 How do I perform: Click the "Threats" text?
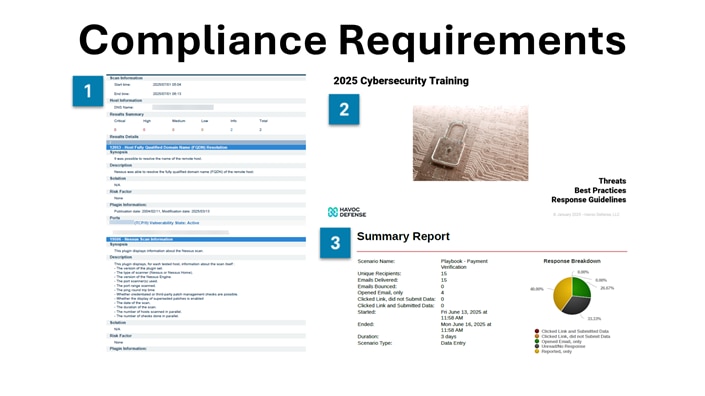612,181
